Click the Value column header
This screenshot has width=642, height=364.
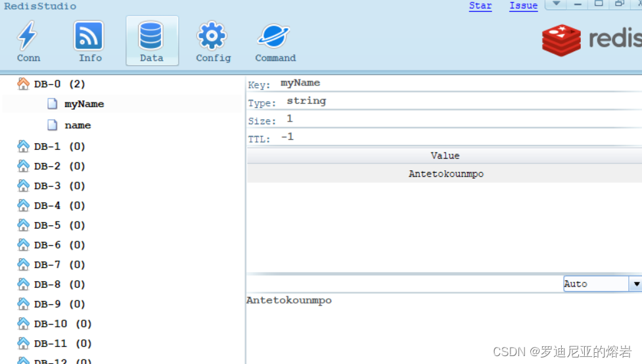click(x=445, y=156)
